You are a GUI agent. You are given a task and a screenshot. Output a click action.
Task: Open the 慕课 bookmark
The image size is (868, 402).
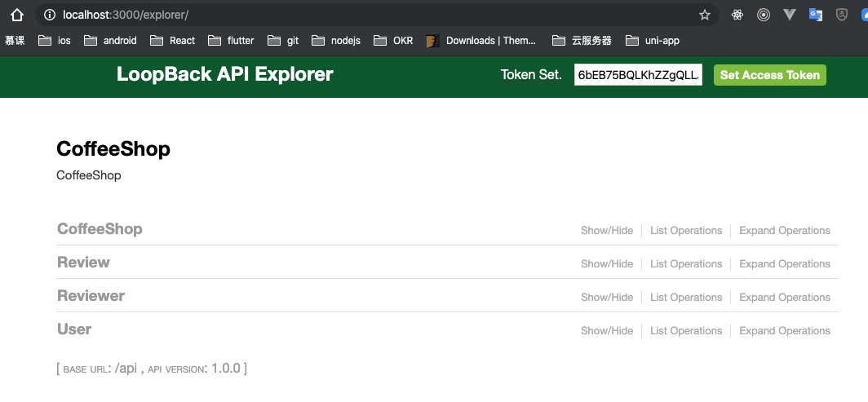pyautogui.click(x=15, y=41)
